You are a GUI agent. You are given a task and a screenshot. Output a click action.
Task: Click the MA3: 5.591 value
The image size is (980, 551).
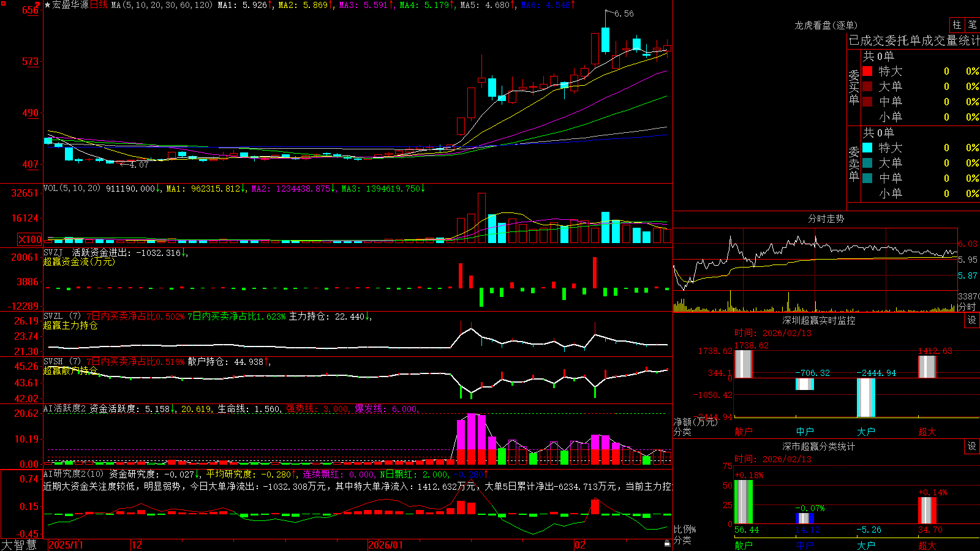[x=364, y=5]
